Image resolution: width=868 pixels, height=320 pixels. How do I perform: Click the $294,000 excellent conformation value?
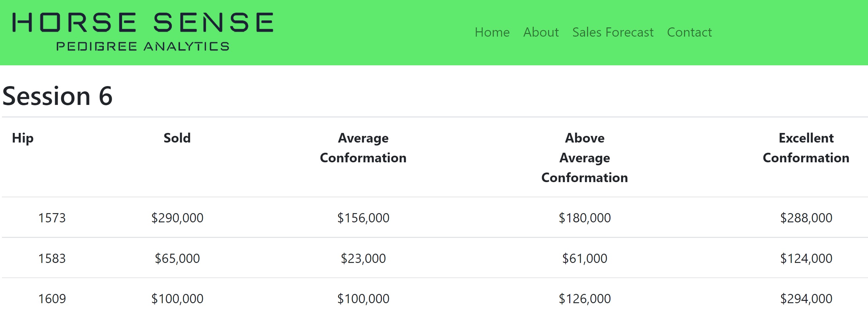(806, 299)
